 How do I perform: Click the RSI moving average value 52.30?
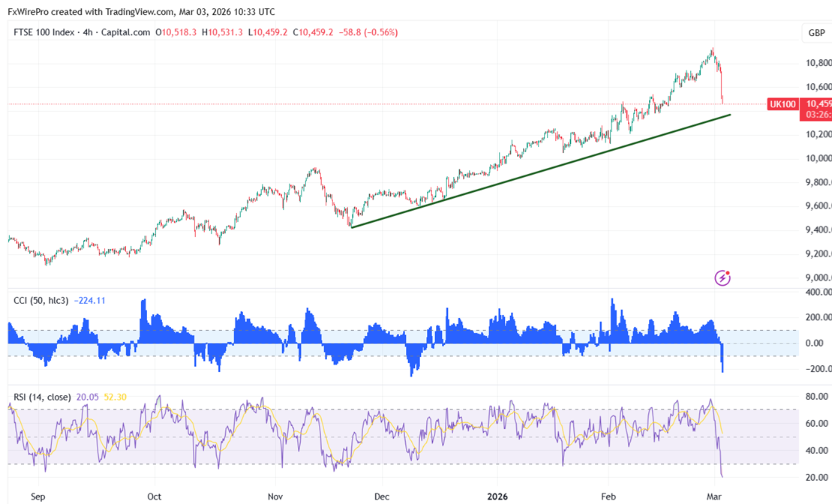115,397
